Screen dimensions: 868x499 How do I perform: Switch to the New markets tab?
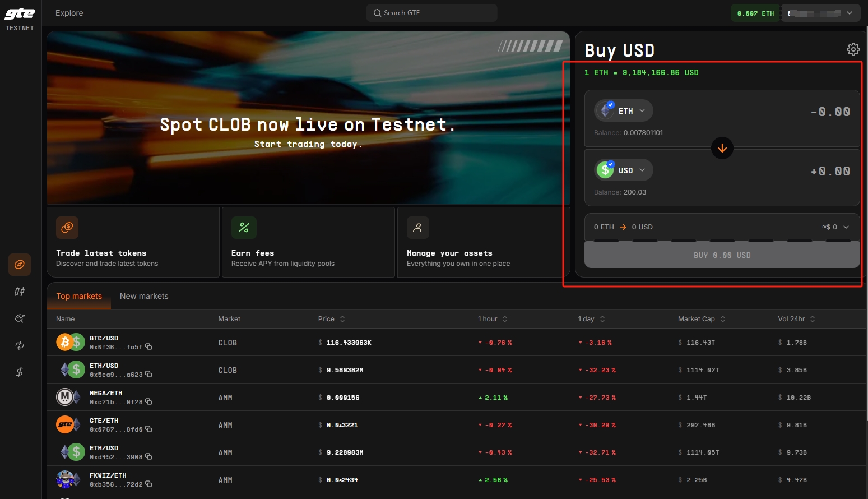tap(144, 296)
